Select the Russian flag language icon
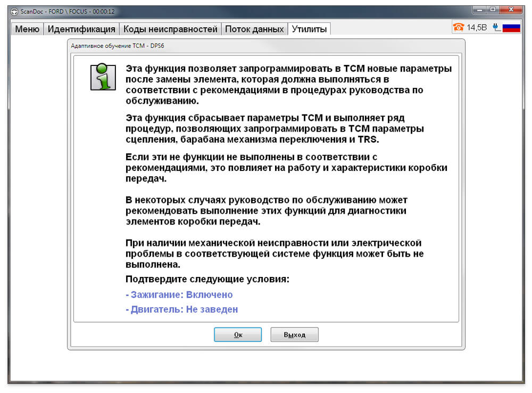 coord(511,28)
